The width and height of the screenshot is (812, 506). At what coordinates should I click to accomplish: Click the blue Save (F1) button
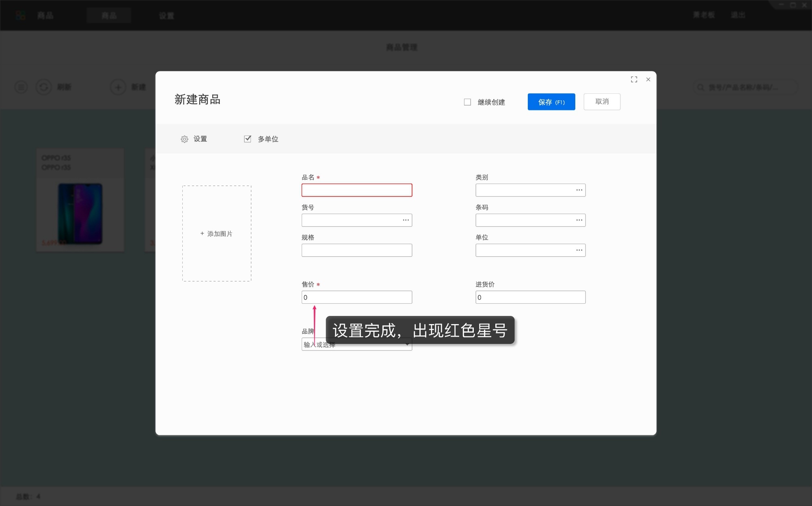click(x=551, y=102)
